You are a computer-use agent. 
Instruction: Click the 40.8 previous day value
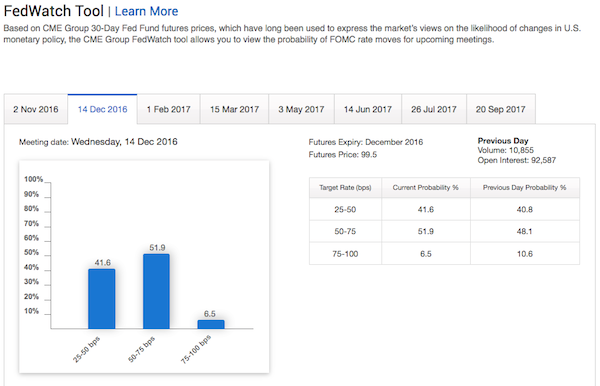click(525, 209)
